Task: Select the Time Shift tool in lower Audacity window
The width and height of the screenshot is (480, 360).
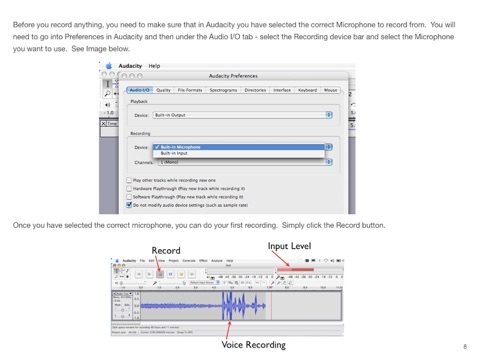Action: coord(122,277)
